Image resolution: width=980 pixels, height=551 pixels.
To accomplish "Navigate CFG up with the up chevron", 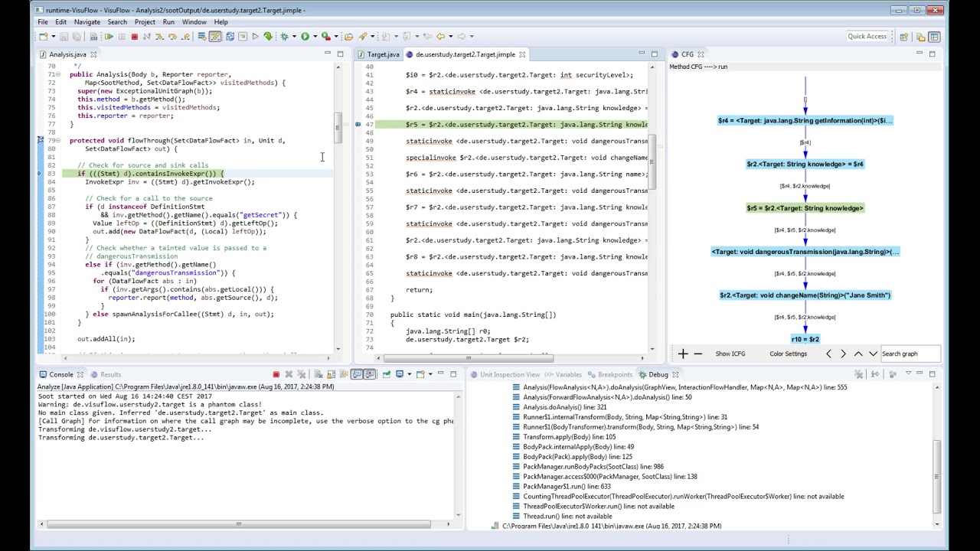I will pos(858,354).
